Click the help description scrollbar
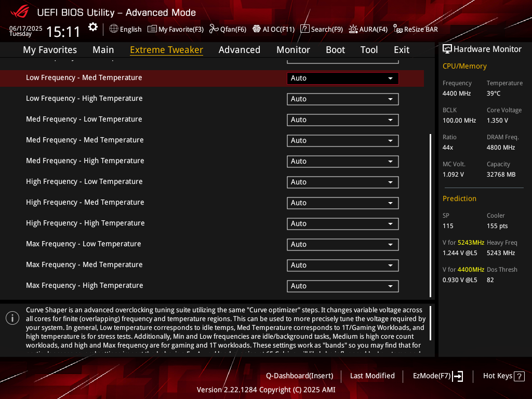Image resolution: width=532 pixels, height=399 pixels. [x=430, y=323]
